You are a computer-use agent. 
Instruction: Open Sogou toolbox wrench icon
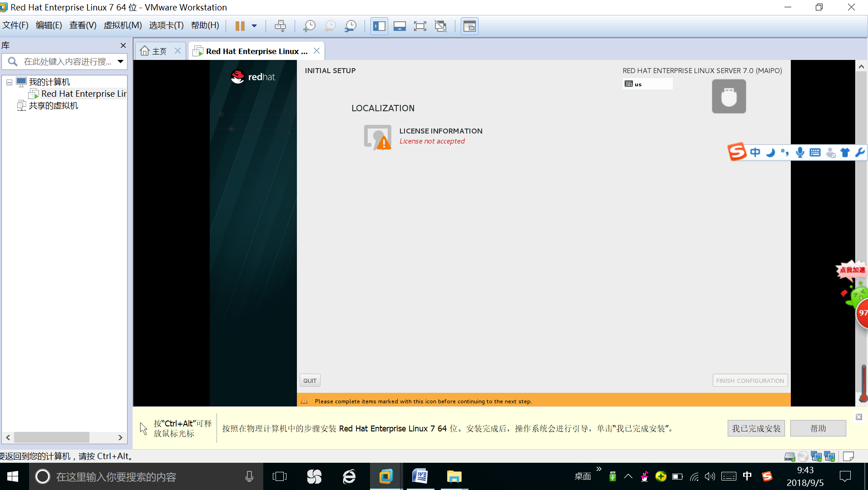click(x=860, y=153)
